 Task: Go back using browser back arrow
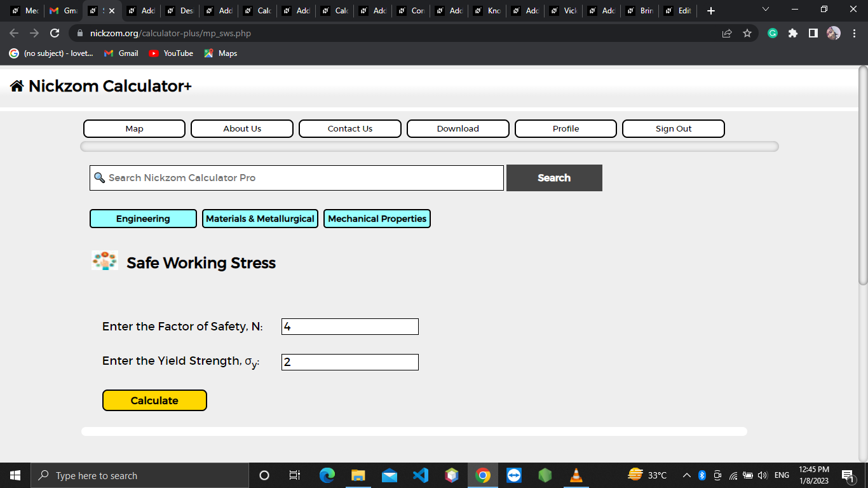[14, 33]
